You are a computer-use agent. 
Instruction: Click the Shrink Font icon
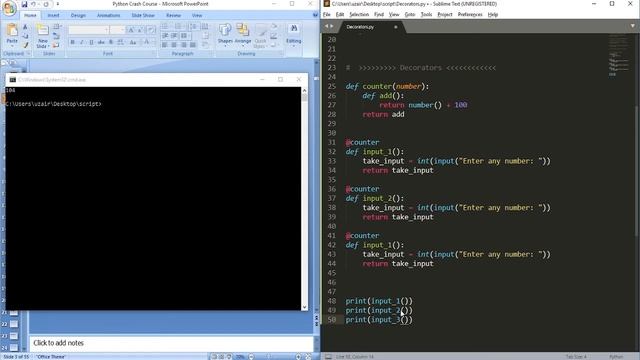point(140,30)
